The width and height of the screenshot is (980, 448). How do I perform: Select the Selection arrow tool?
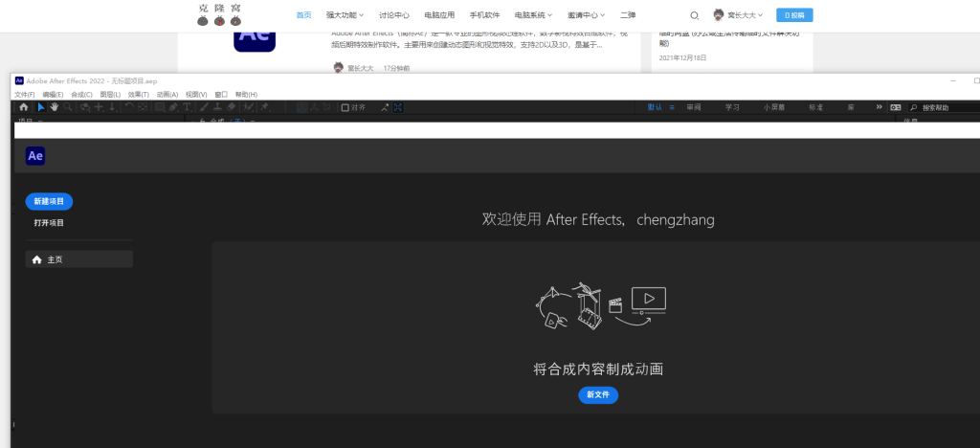click(x=41, y=107)
